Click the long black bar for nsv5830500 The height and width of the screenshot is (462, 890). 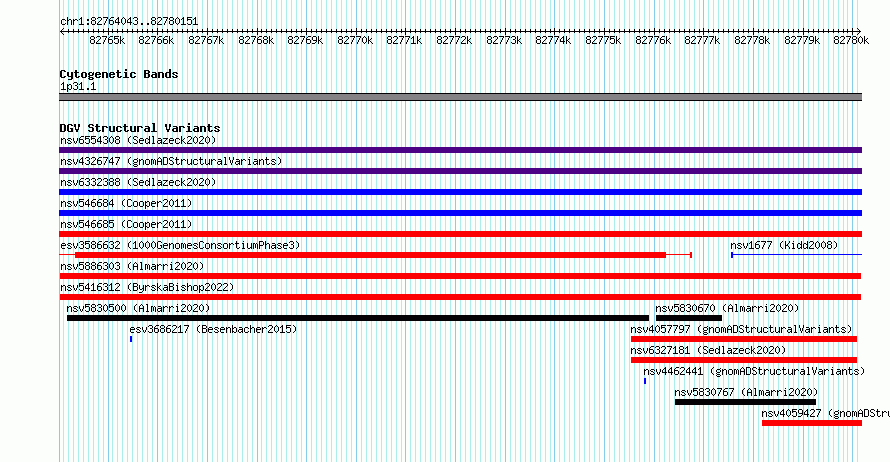[358, 318]
